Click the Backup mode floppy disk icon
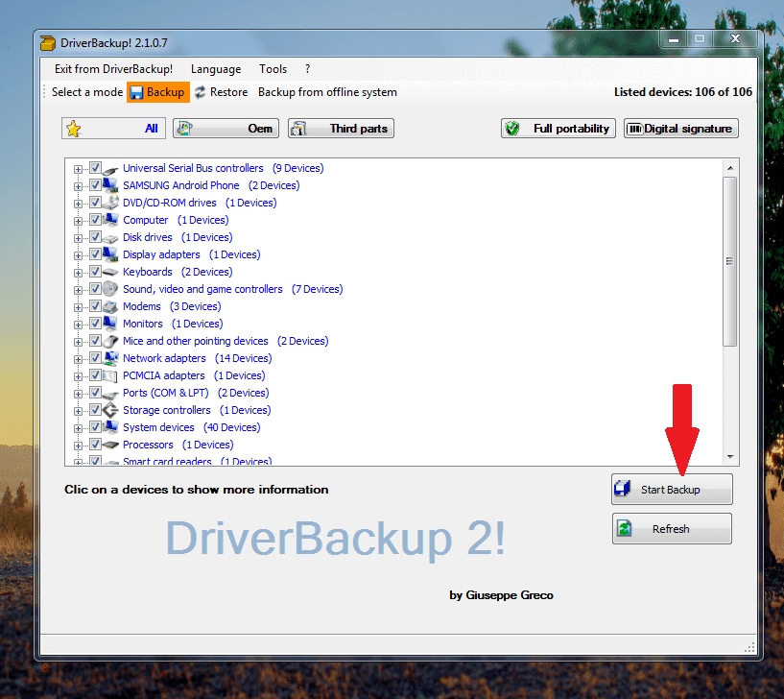This screenshot has height=699, width=784. click(136, 92)
